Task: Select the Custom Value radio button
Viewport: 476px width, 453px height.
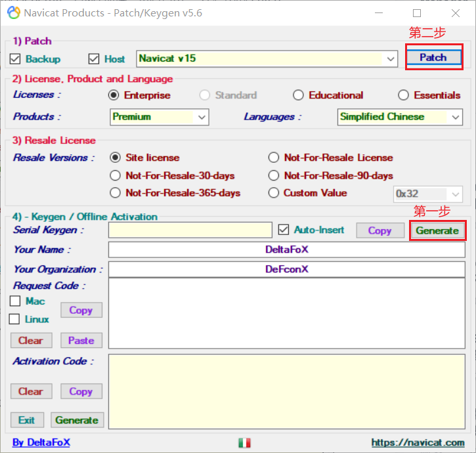Action: [274, 193]
